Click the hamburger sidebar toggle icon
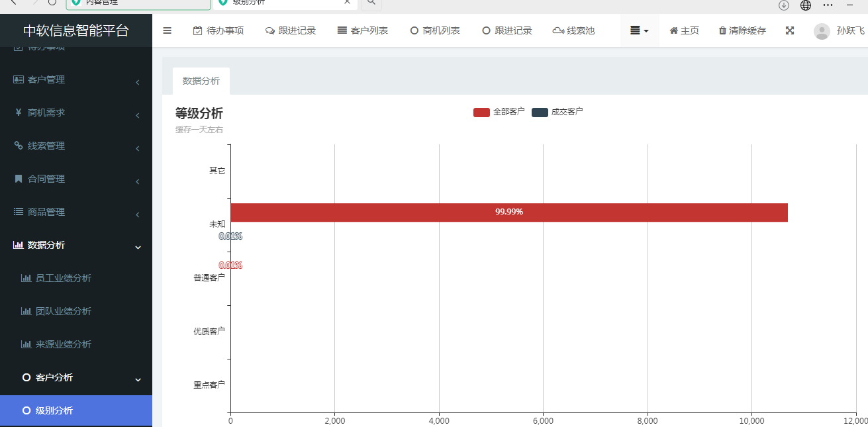This screenshot has width=868, height=427. [167, 30]
